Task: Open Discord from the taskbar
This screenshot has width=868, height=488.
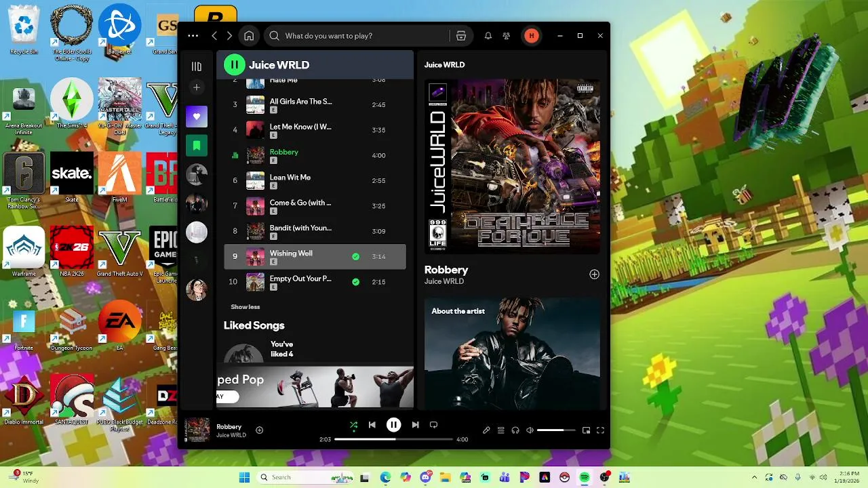Action: pyautogui.click(x=426, y=477)
